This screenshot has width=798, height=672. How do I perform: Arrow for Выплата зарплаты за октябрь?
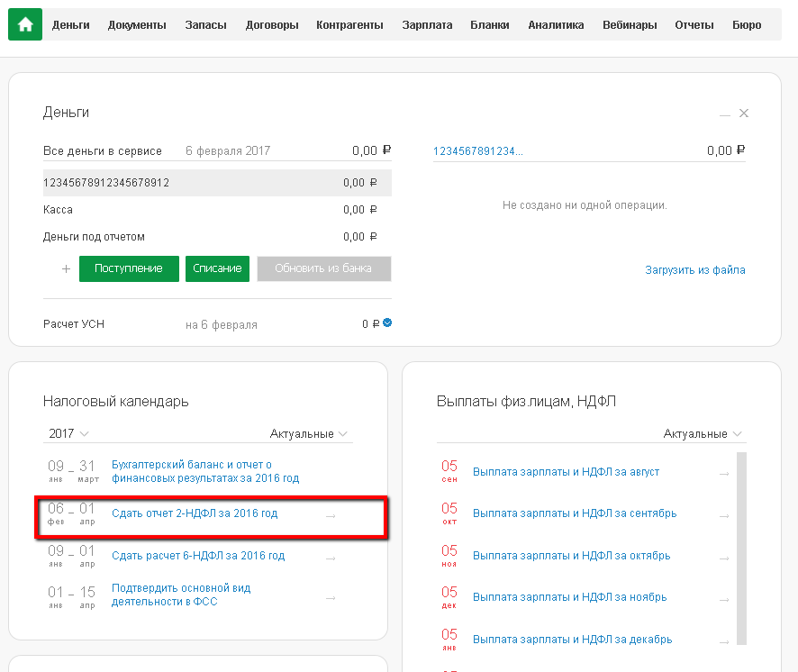tap(724, 558)
